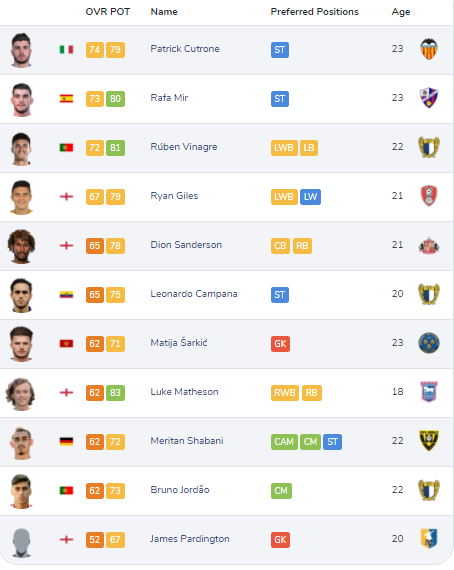The width and height of the screenshot is (454, 570).
Task: Click the Italy flag icon in Cutrone's row
Action: (66, 49)
